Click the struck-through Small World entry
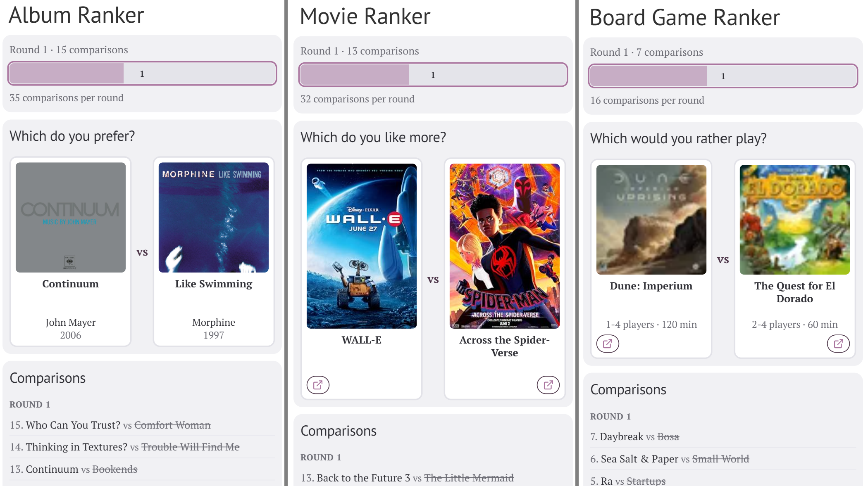The height and width of the screenshot is (486, 868). pyautogui.click(x=721, y=459)
